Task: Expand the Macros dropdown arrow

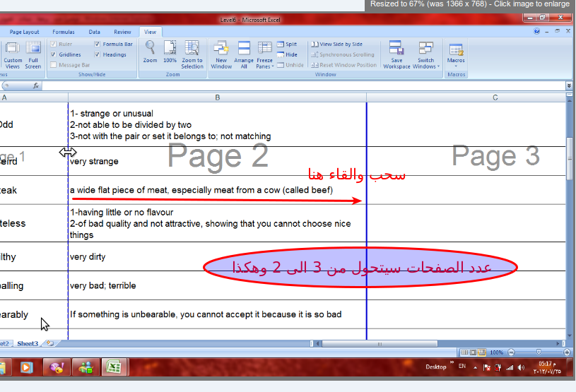Action: pyautogui.click(x=456, y=66)
